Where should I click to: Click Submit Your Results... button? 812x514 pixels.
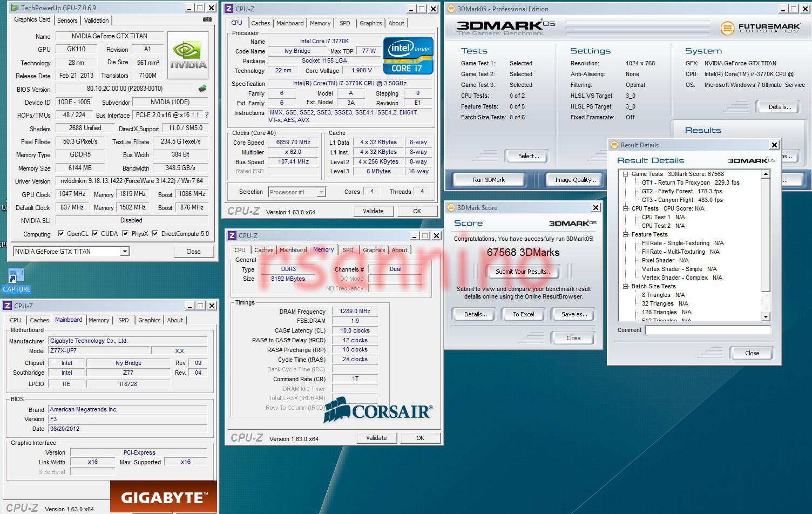[x=523, y=272]
